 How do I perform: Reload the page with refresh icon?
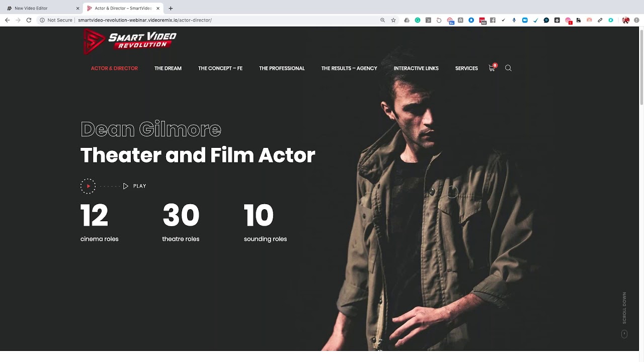point(29,20)
